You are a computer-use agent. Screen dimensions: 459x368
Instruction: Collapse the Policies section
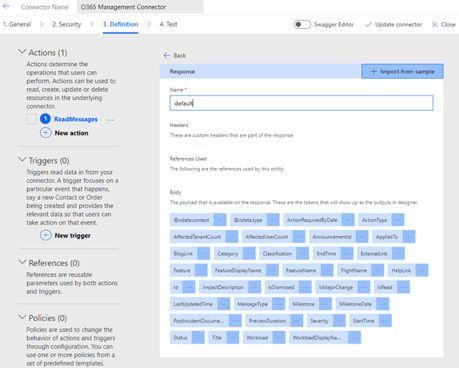pos(22,317)
